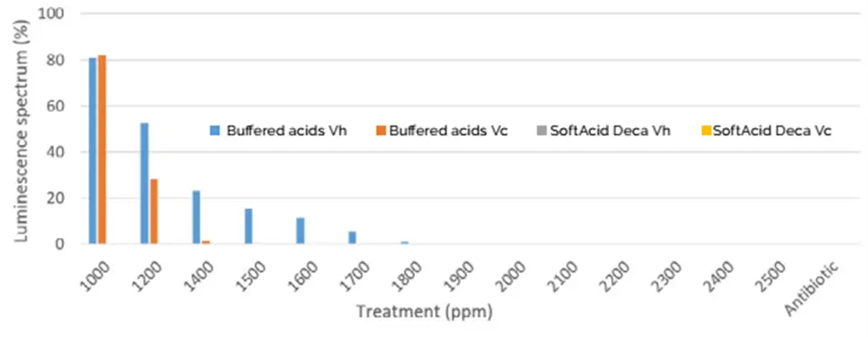Viewport: 868px width, 337px height.
Task: Click the 100 value on vertical axis
Action: click(51, 13)
